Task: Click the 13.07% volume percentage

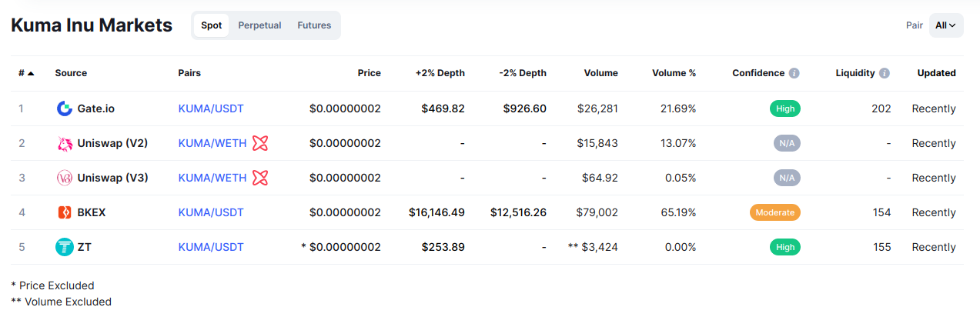Action: [x=678, y=143]
